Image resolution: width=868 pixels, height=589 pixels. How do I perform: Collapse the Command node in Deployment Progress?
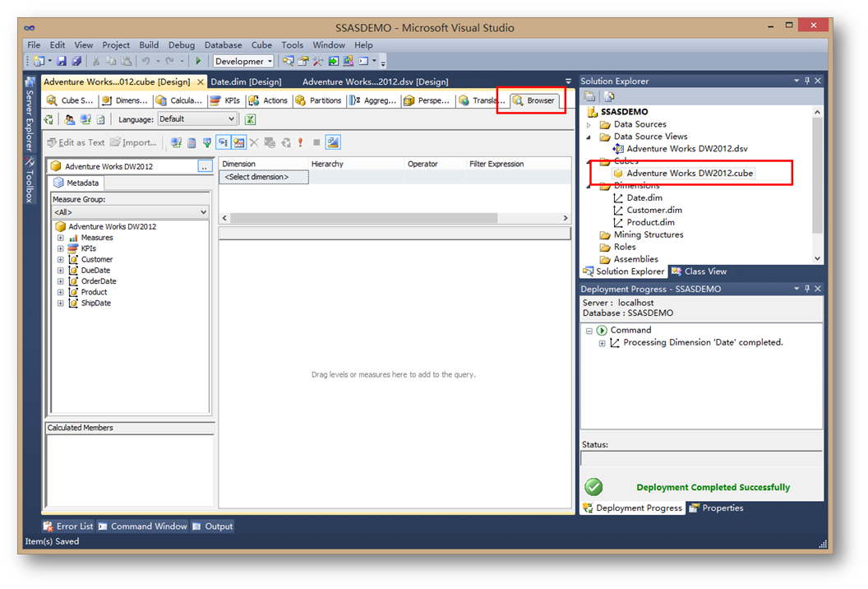589,331
